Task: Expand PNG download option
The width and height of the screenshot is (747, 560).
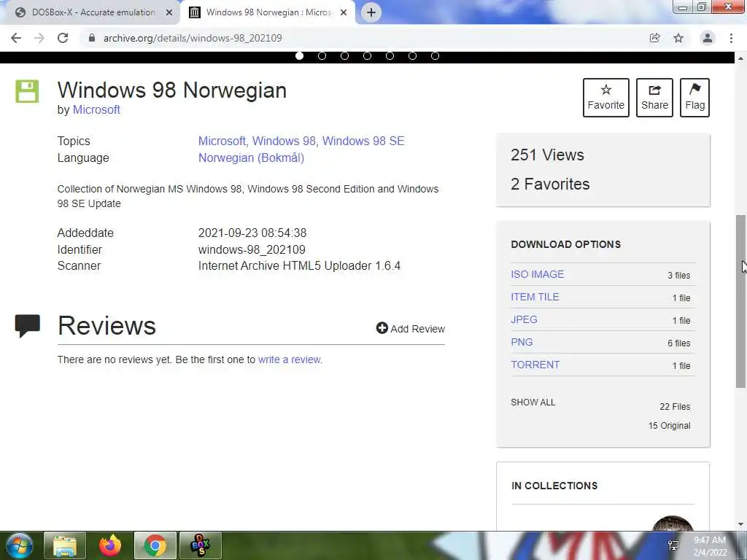Action: pyautogui.click(x=522, y=342)
